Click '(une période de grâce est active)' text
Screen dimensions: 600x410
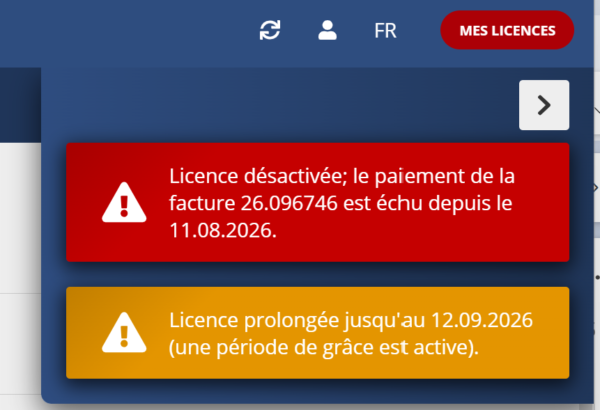pyautogui.click(x=324, y=348)
